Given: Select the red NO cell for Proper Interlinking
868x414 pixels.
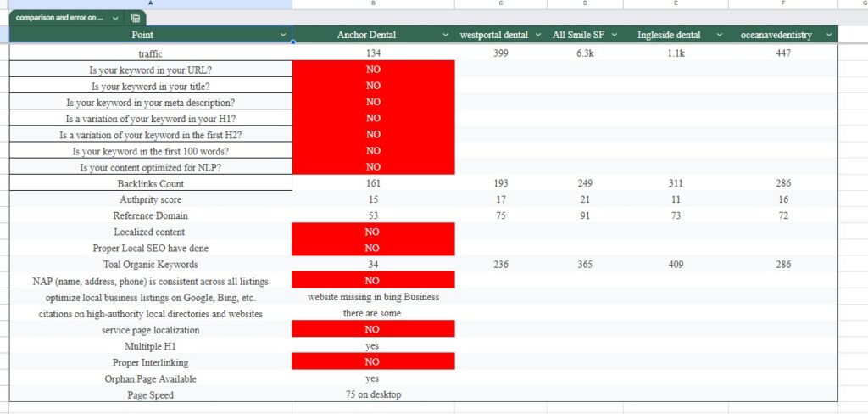Looking at the screenshot, I should [x=373, y=362].
